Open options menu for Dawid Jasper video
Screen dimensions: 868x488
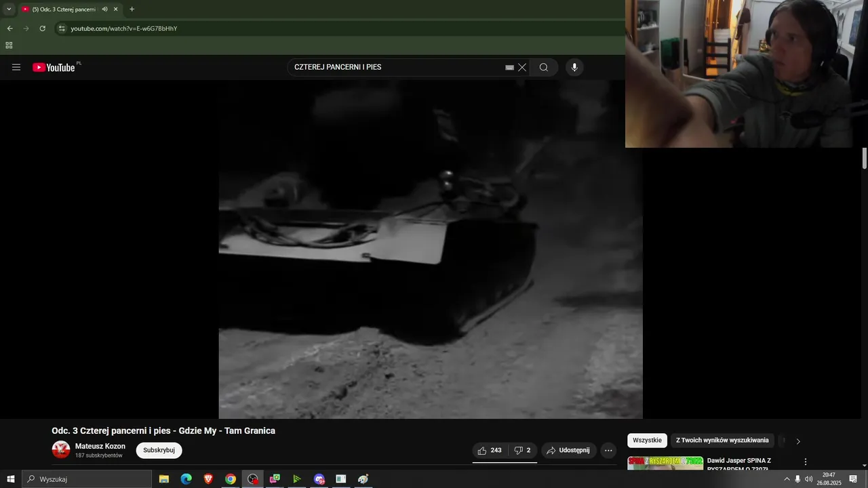[806, 462]
